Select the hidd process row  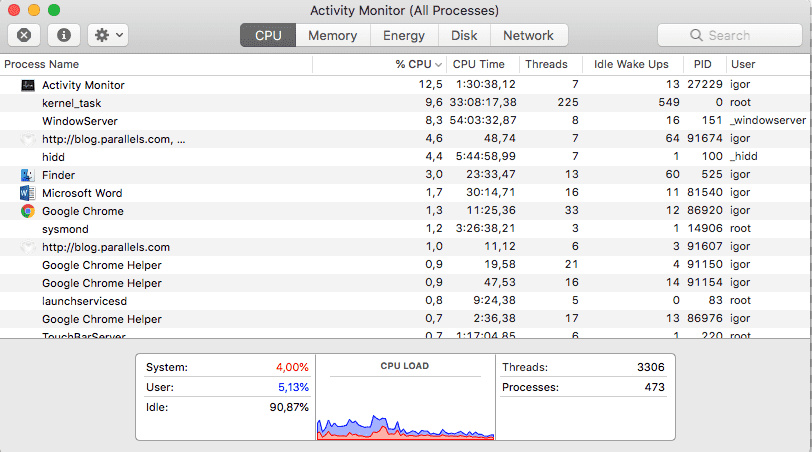click(x=404, y=156)
